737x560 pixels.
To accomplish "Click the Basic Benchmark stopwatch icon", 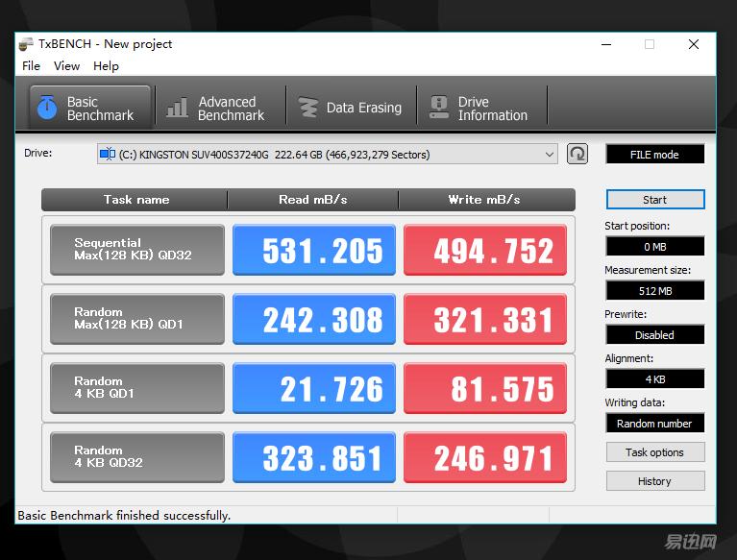I will [x=46, y=108].
